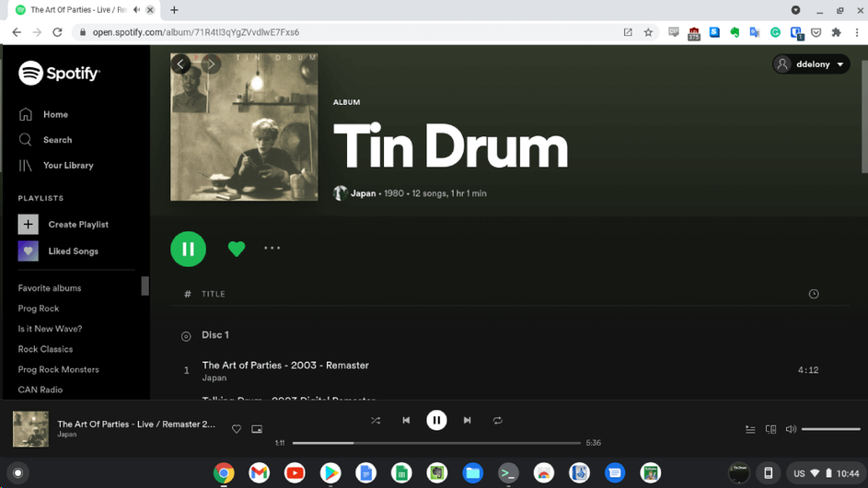Go back with album page back arrow
Viewport: 868px width, 488px height.
pyautogui.click(x=180, y=64)
